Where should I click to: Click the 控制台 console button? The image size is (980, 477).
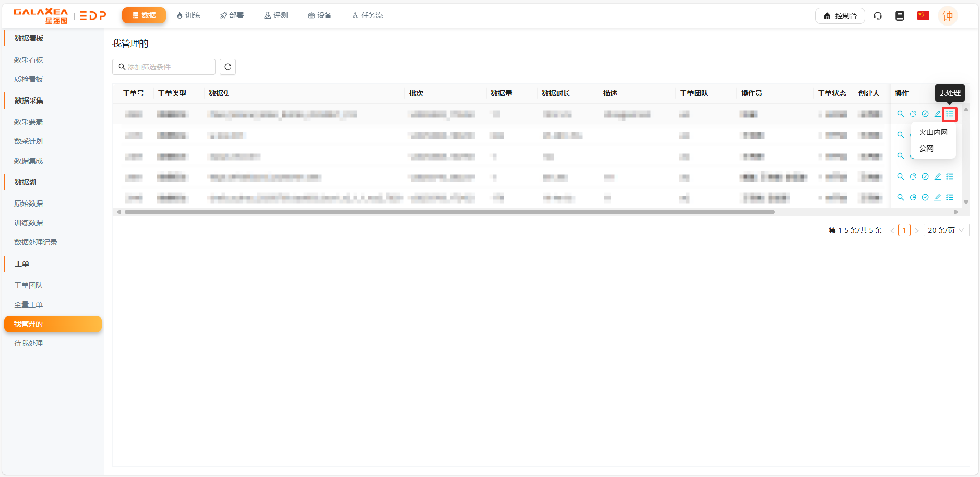[x=840, y=16]
